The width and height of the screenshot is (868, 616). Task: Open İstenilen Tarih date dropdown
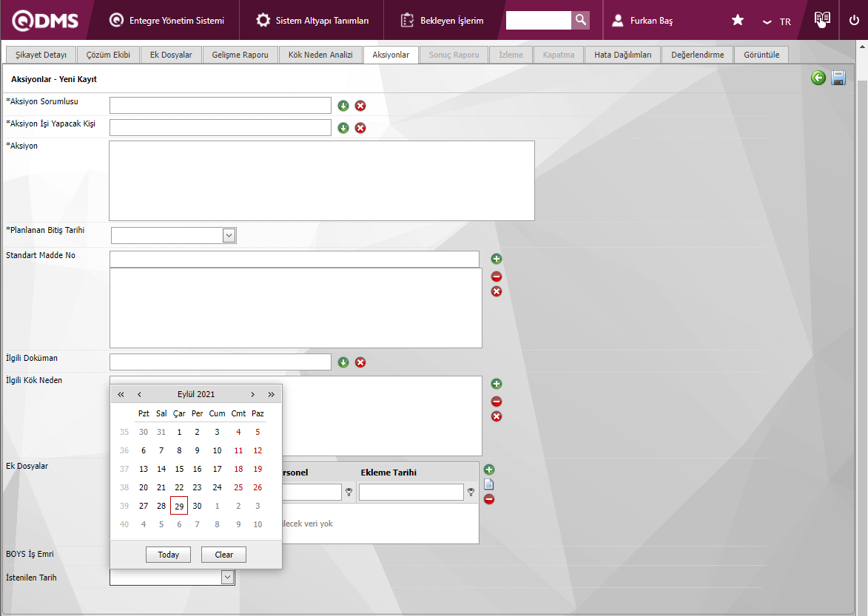coord(228,578)
